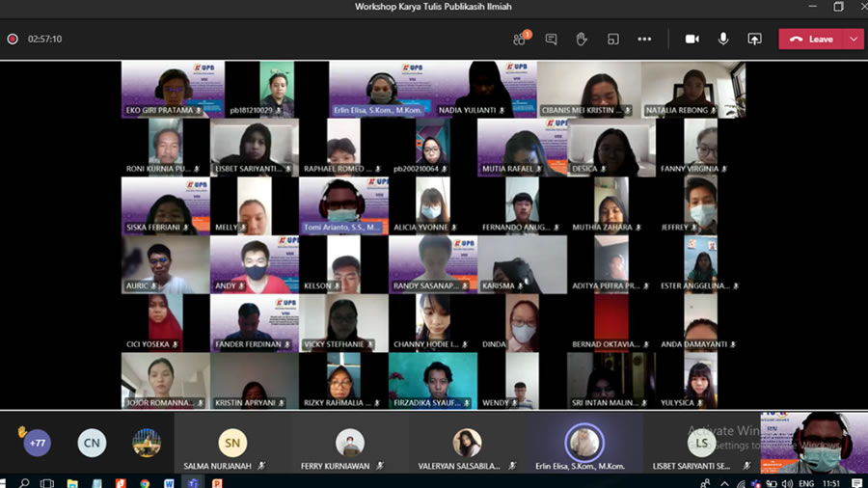Viewport: 868px width, 488px height.
Task: Toggle the camera on or off
Action: point(692,40)
